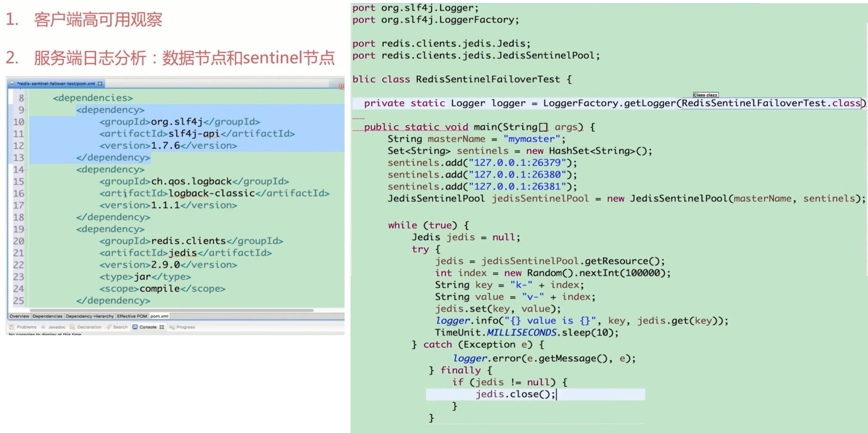Click the pom.xml file icon in editor tab

click(x=12, y=84)
